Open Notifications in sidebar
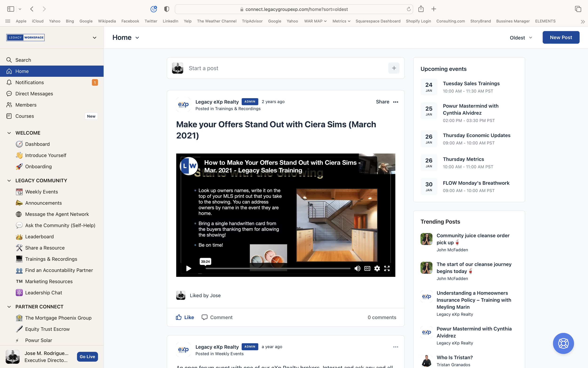Viewport: 588px width, 368px height. (x=29, y=82)
